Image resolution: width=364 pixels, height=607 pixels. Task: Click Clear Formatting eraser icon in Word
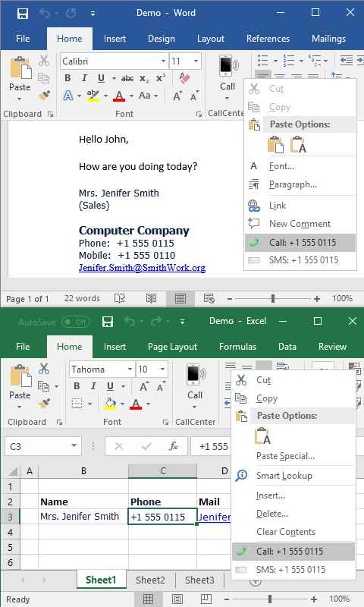(x=185, y=78)
